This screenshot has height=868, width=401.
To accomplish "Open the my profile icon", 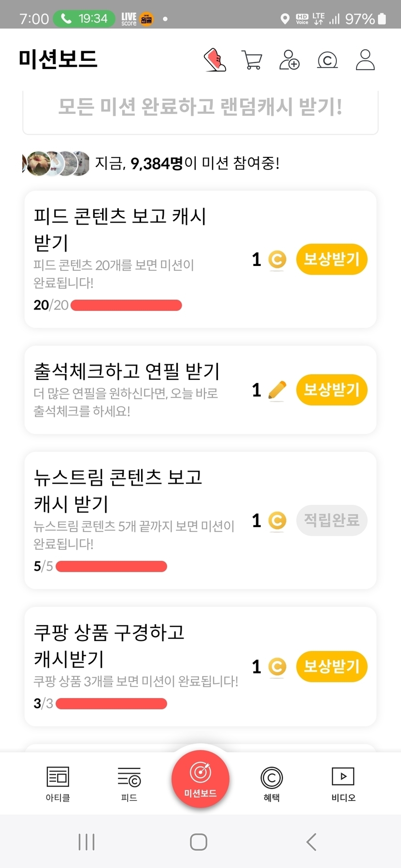I will (x=365, y=60).
